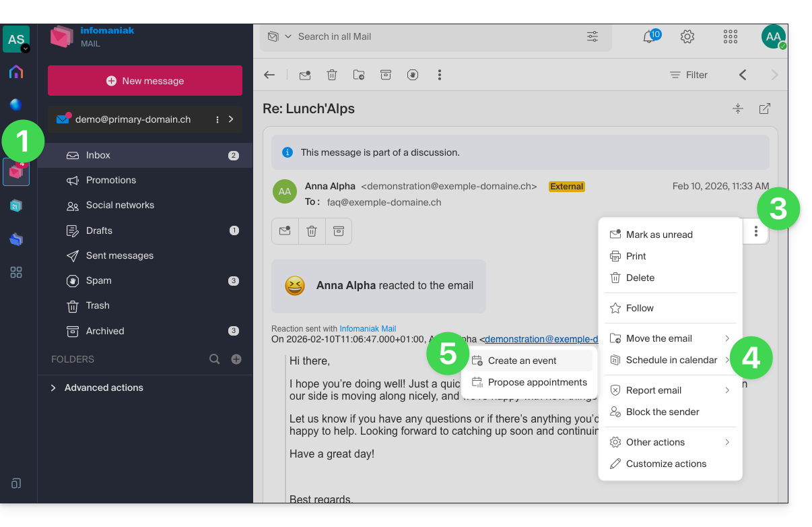Viewport: 812px width, 527px height.
Task: Mark as spam via toolbar hand icon
Action: pyautogui.click(x=413, y=75)
